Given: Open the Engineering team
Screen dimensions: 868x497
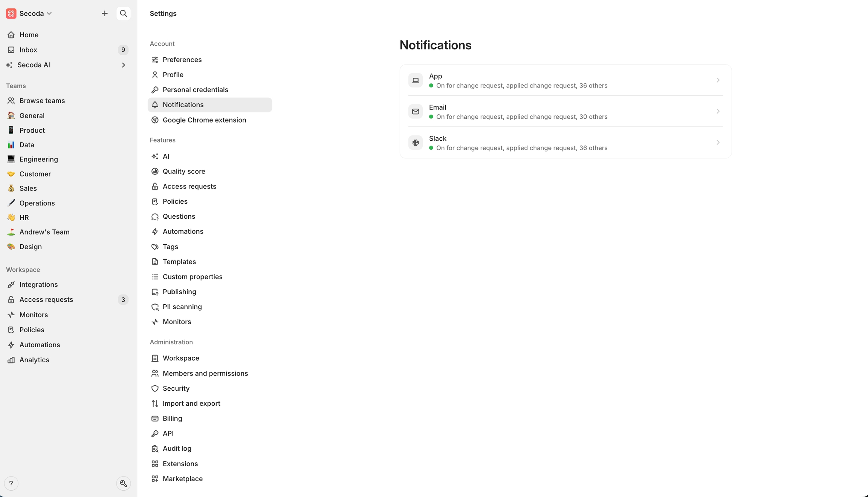Looking at the screenshot, I should (38, 159).
